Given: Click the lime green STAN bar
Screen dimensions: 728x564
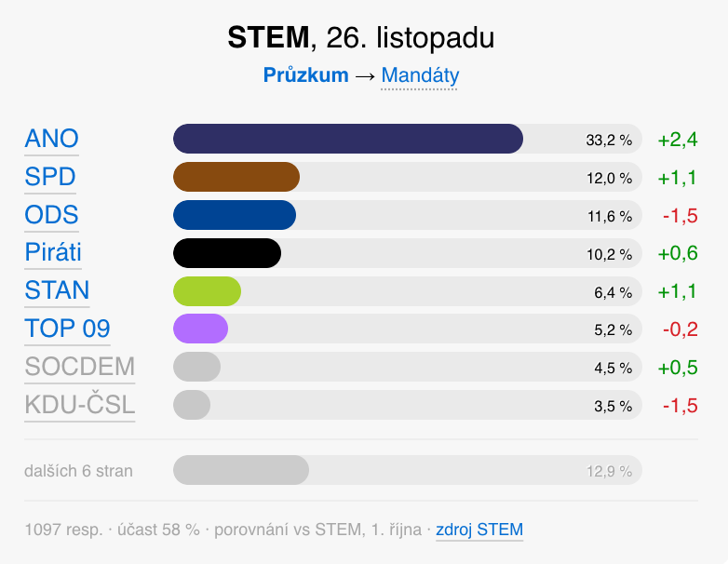Looking at the screenshot, I should [207, 291].
